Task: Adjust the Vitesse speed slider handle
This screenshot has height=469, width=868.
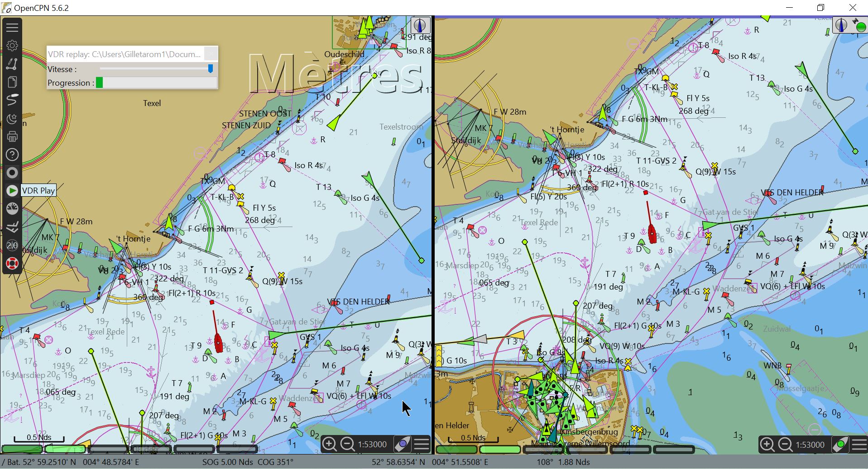Action: click(x=211, y=68)
